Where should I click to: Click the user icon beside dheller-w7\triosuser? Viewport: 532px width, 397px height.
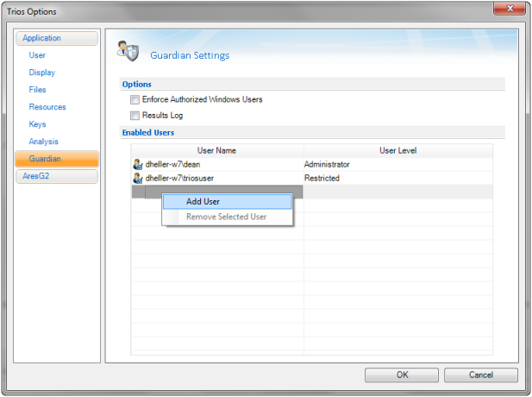[x=138, y=178]
